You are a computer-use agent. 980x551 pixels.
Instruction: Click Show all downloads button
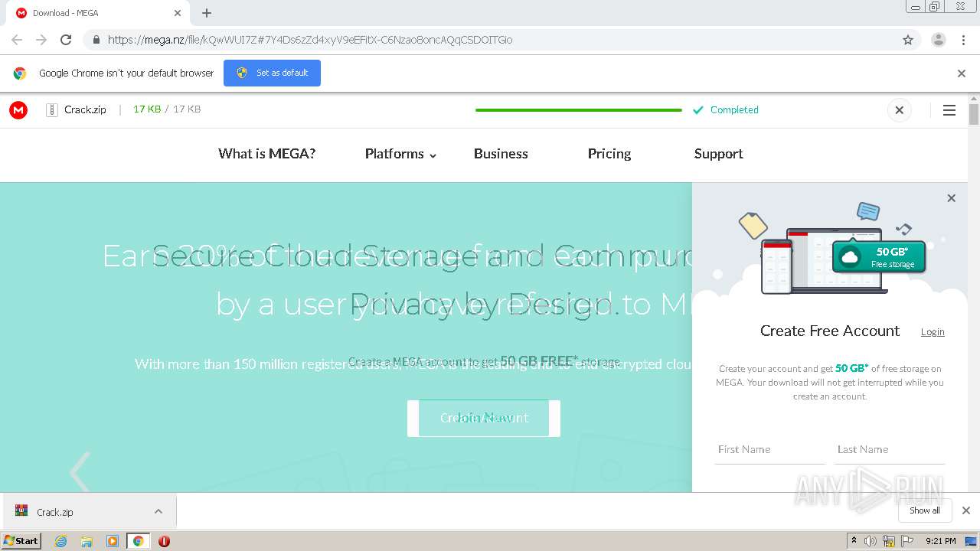pos(925,510)
